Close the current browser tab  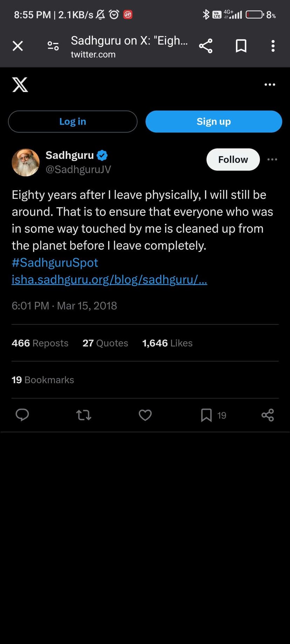[x=18, y=45]
